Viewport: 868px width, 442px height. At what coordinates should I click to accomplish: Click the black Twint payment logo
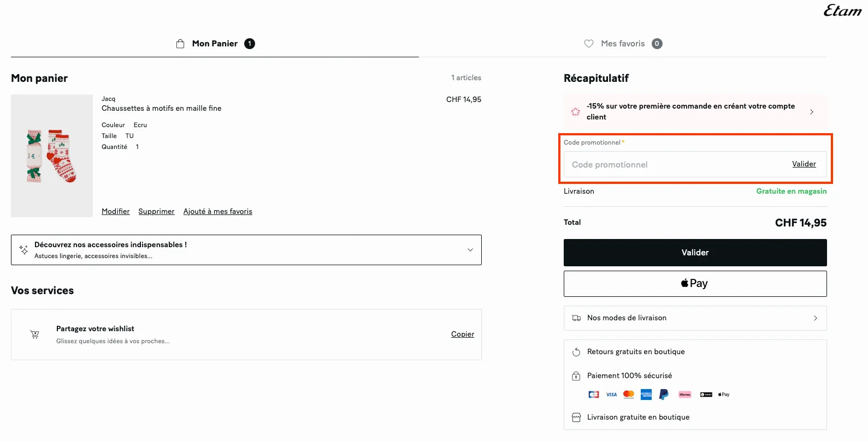click(706, 395)
